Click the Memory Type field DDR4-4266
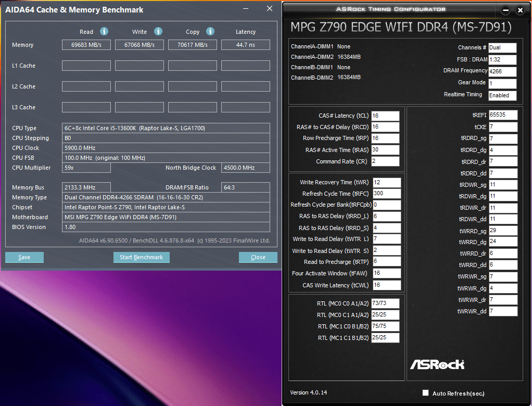Image resolution: width=532 pixels, height=406 pixels. [x=166, y=197]
